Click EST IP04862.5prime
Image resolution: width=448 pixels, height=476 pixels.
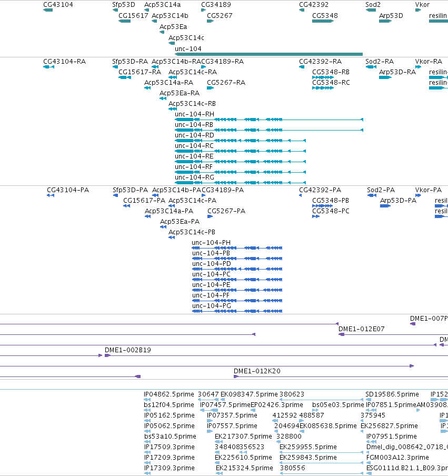click(147, 400)
